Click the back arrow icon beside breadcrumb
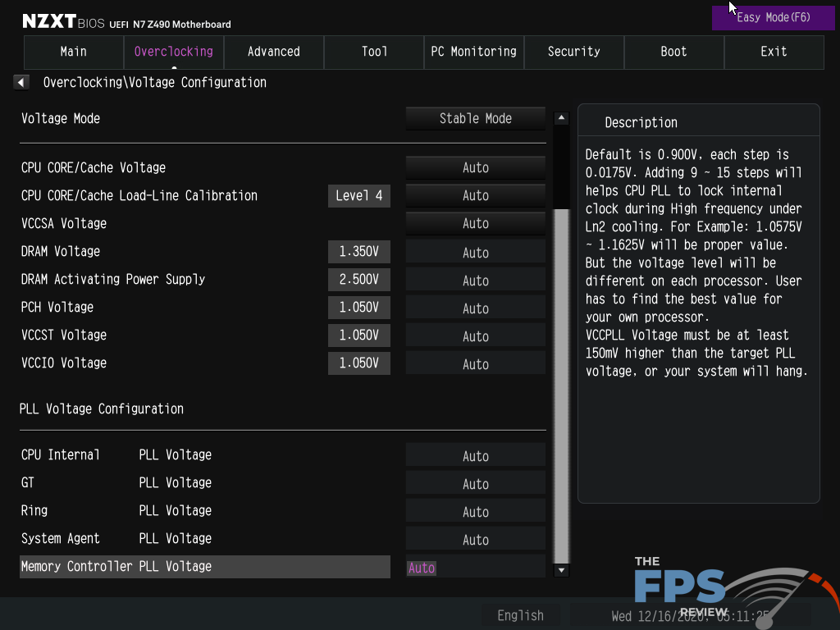This screenshot has width=840, height=630. tap(22, 82)
